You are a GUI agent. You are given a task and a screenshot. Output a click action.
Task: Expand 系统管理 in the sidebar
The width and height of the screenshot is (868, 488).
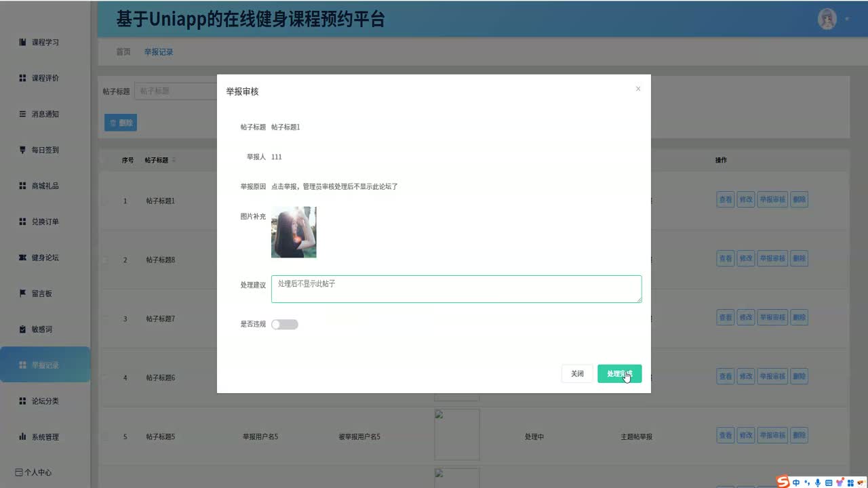[45, 437]
